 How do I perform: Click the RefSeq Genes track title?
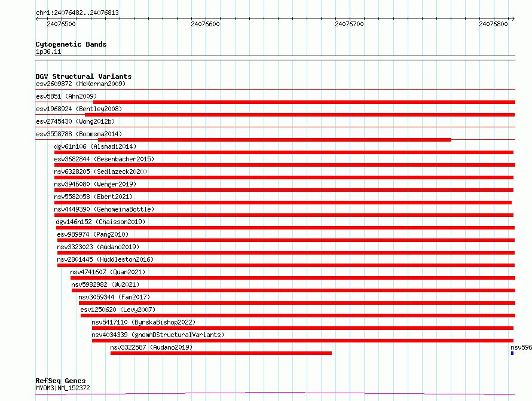coord(60,381)
